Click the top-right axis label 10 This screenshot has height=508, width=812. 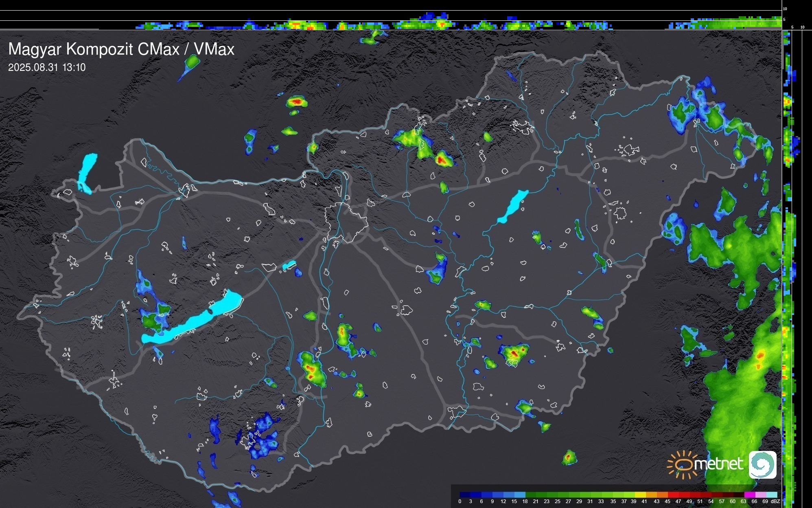(x=785, y=9)
